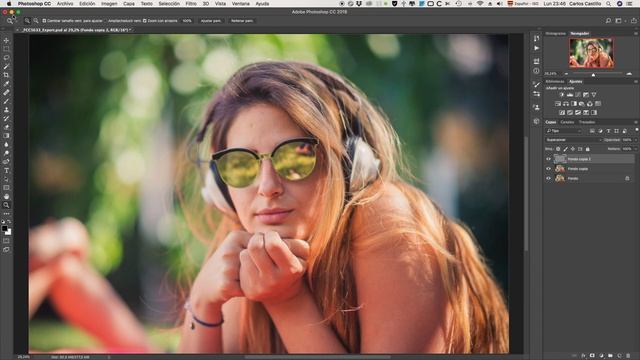Open the Actions play panel icon
Image resolution: width=640 pixels, height=360 pixels.
536,48
